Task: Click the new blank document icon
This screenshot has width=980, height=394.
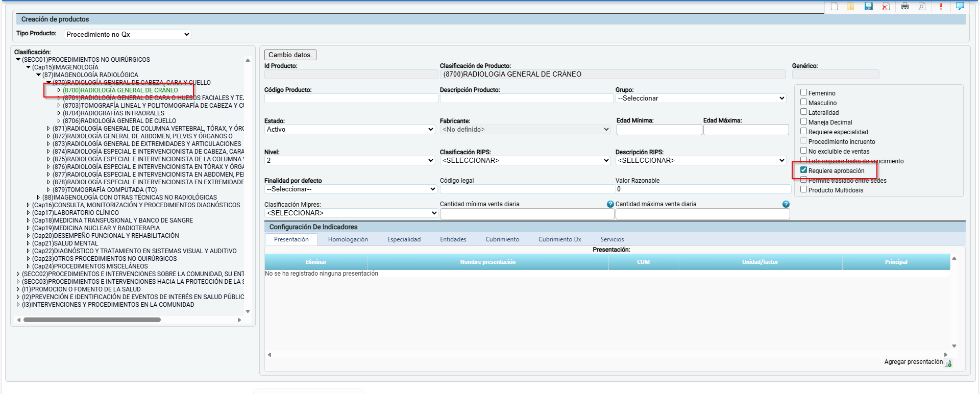Action: (835, 6)
